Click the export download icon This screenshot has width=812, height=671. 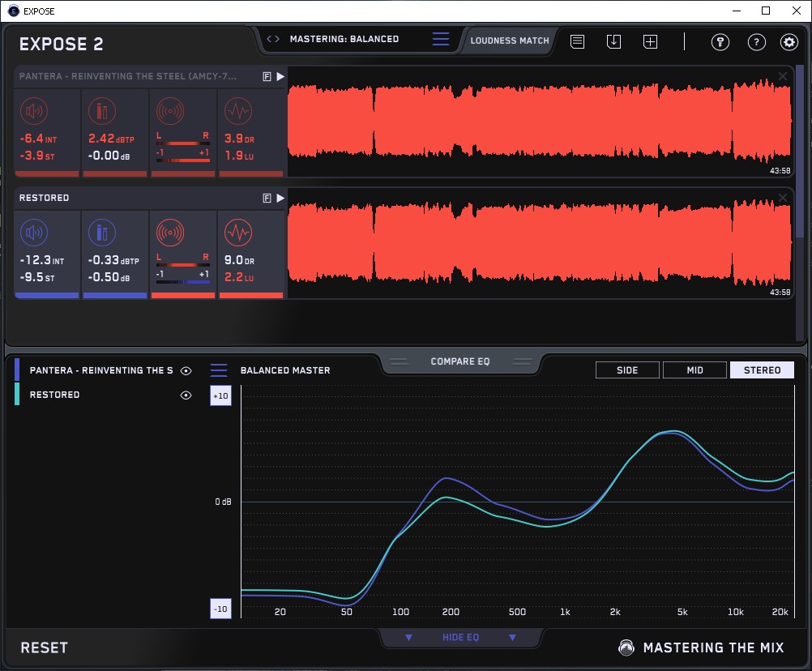[x=613, y=41]
